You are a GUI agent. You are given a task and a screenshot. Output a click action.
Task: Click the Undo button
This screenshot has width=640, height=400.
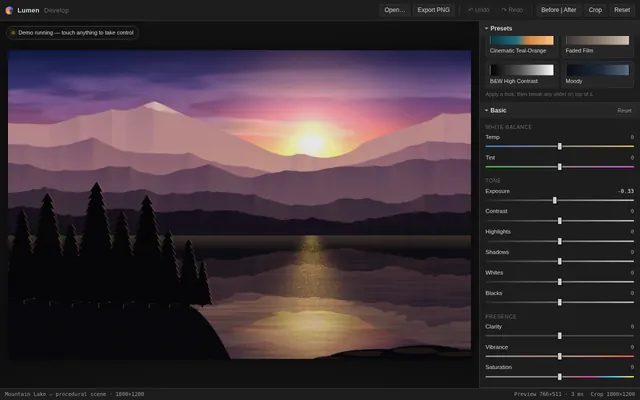point(478,10)
